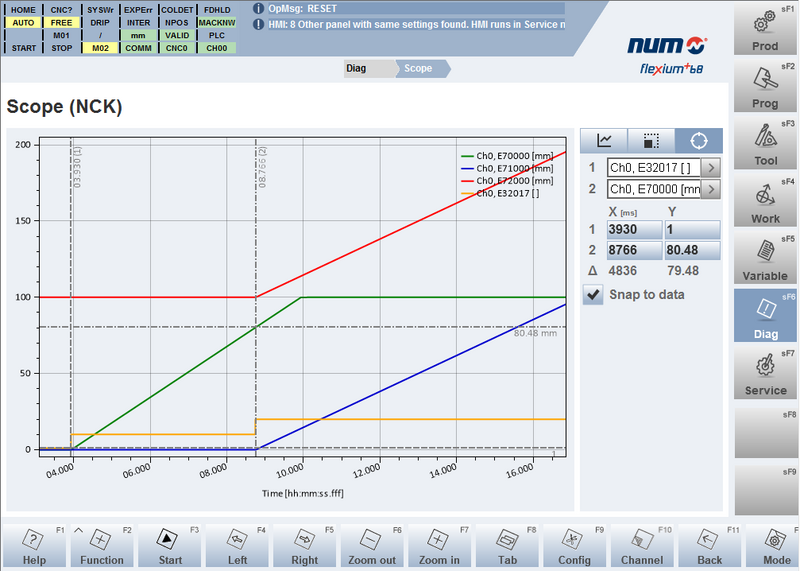Select the cursor crosshair view button
This screenshot has height=571, width=800.
[x=698, y=141]
